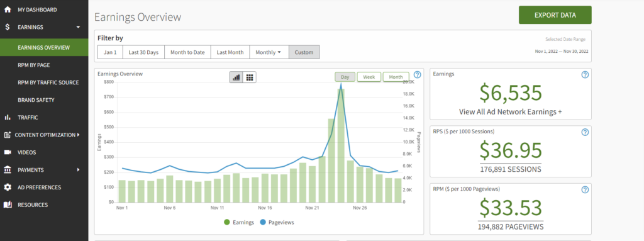The height and width of the screenshot is (241, 644).
Task: Go to Traffic section
Action: pyautogui.click(x=28, y=118)
